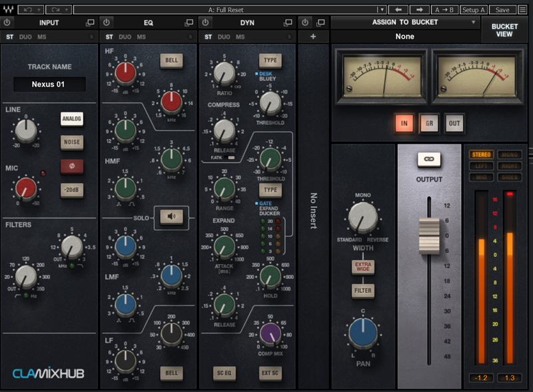Viewport: 533px width, 392px height.
Task: Click the red clip indicator above right meter
Action: click(x=510, y=194)
